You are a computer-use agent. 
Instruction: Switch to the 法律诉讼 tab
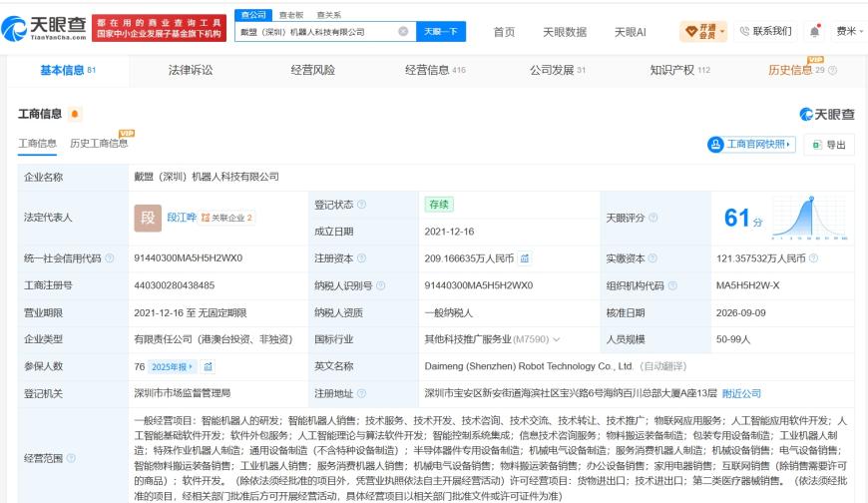tap(191, 70)
